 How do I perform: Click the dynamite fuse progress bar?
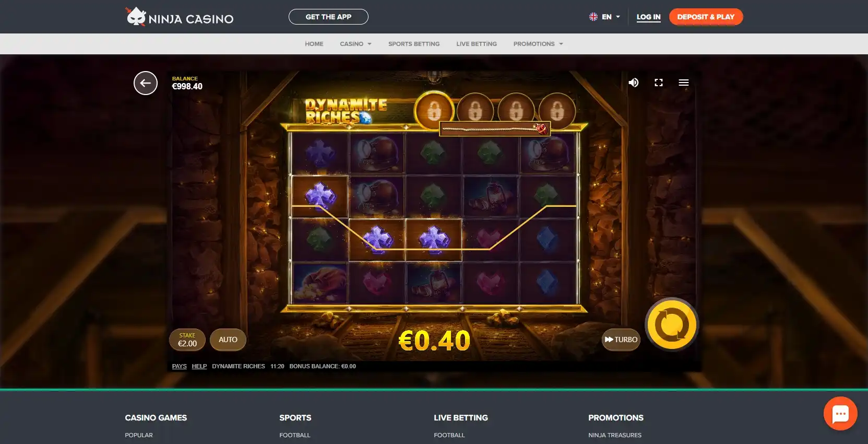tap(495, 128)
